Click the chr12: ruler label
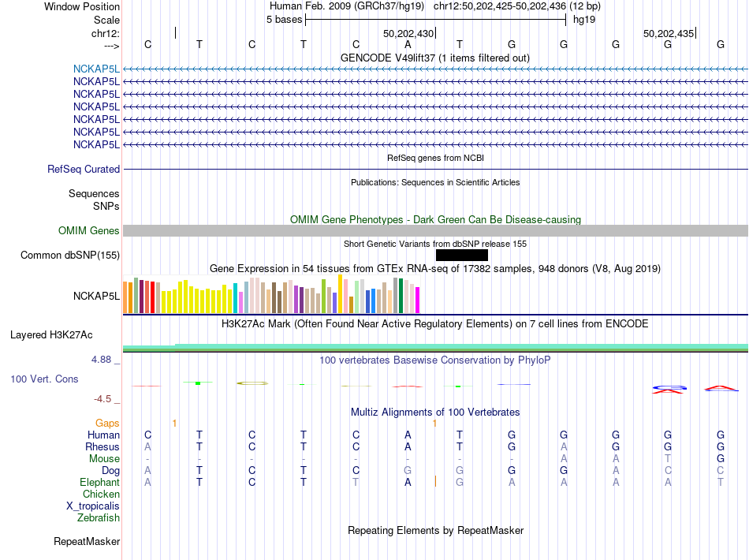Screen dimensions: 749x560 [106, 33]
